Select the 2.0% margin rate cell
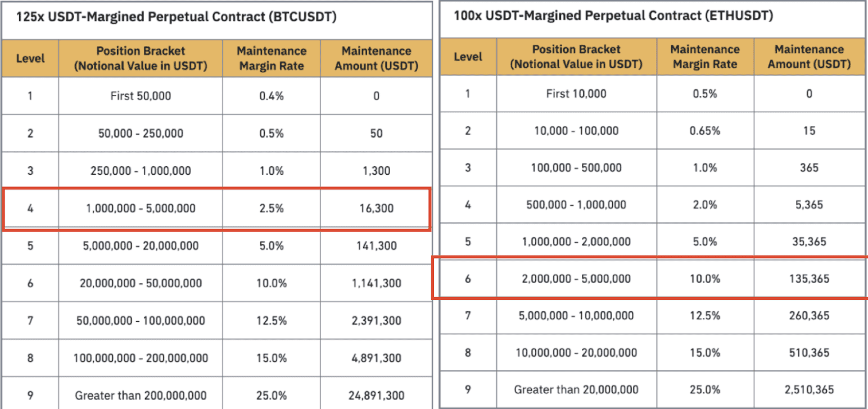Screen dimensions: 868x409 point(705,204)
